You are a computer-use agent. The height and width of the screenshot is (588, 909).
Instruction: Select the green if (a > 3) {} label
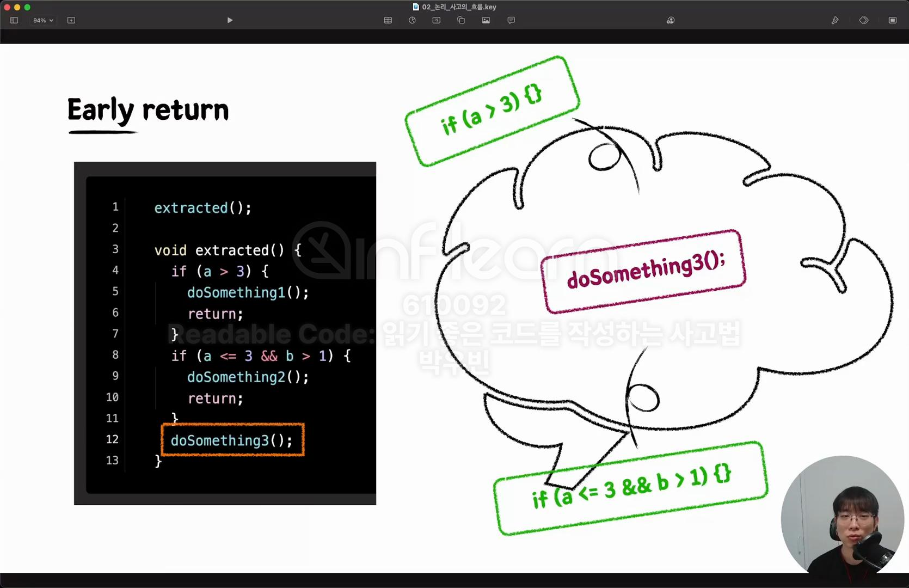coord(492,111)
